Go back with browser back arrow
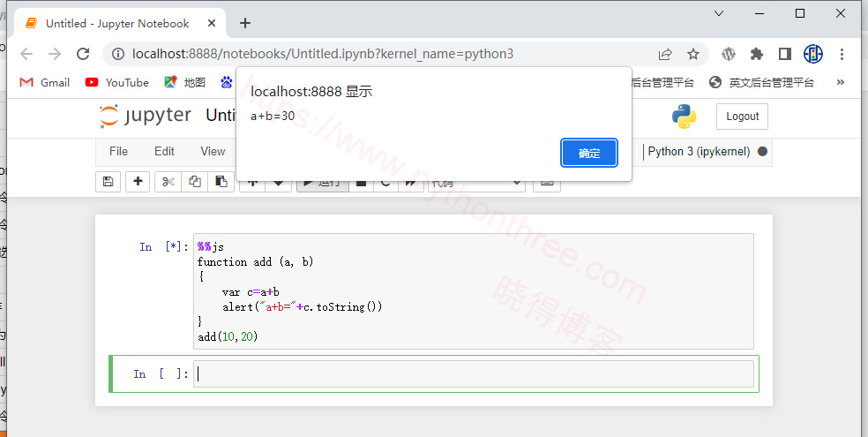The height and width of the screenshot is (437, 868). click(x=26, y=54)
